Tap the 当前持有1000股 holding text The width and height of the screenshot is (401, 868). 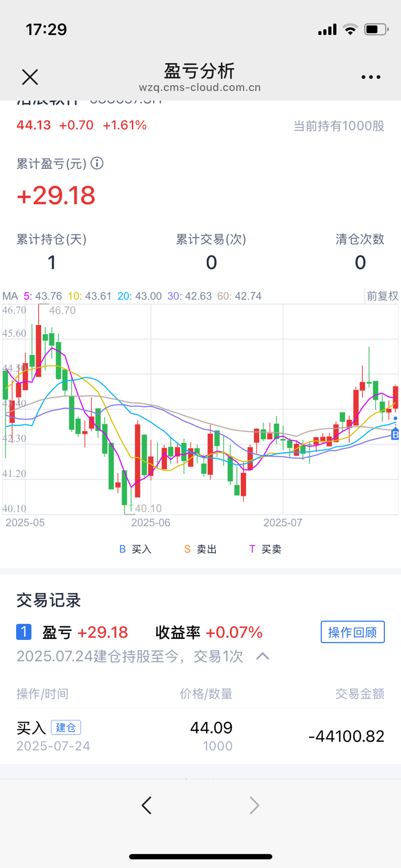[x=338, y=126]
